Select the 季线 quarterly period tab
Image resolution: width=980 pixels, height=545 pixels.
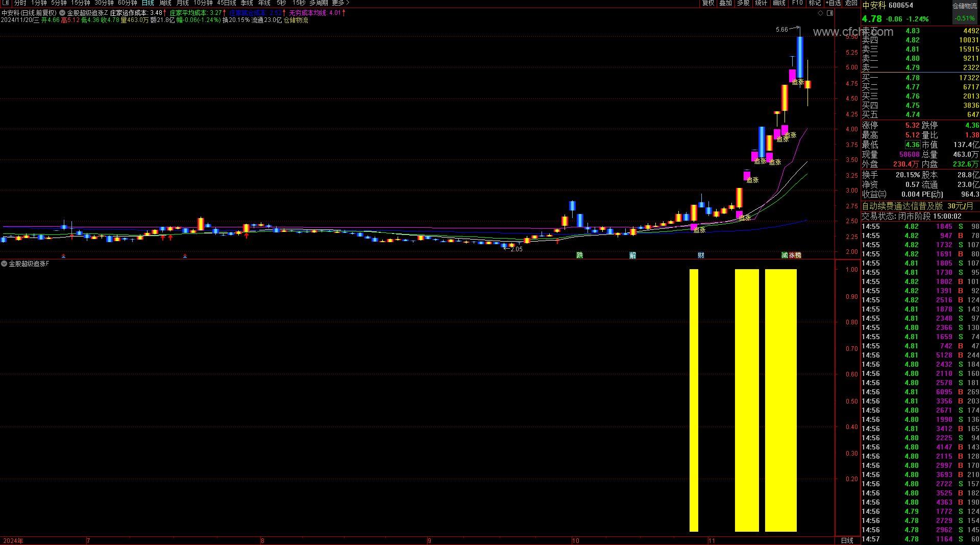point(247,3)
